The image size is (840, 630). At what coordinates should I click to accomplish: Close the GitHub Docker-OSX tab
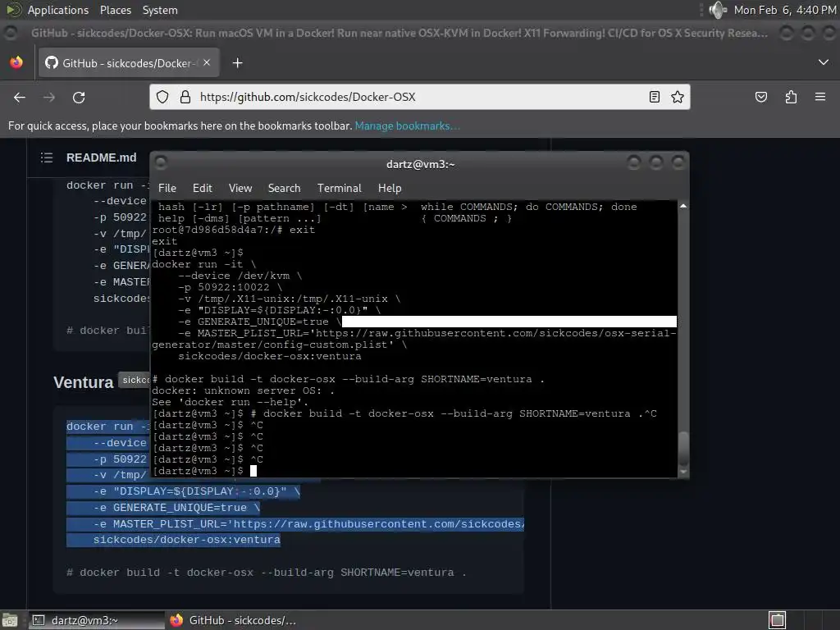207,62
